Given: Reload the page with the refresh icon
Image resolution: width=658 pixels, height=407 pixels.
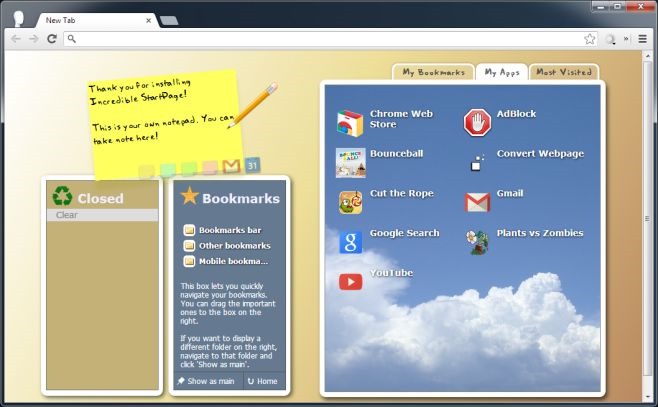Looking at the screenshot, I should (x=52, y=39).
